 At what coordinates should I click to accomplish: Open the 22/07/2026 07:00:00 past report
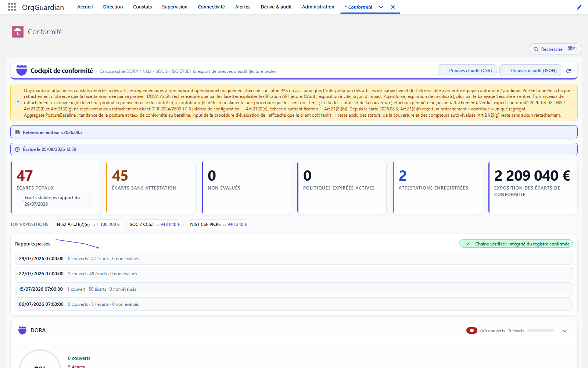pos(294,274)
